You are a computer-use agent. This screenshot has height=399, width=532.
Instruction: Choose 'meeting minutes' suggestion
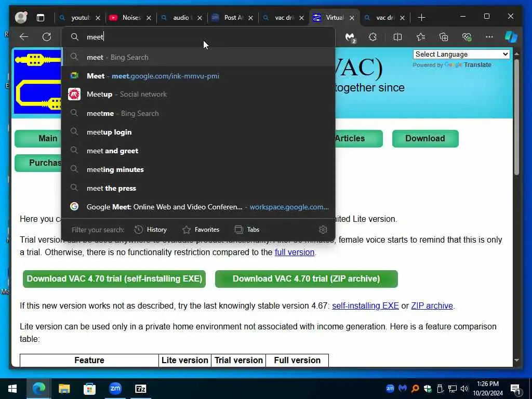pos(198,169)
